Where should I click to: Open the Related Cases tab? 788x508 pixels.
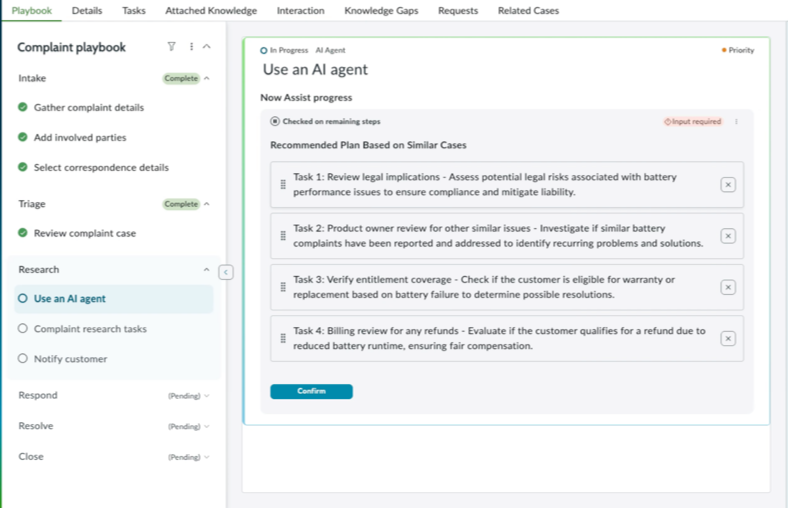tap(528, 11)
